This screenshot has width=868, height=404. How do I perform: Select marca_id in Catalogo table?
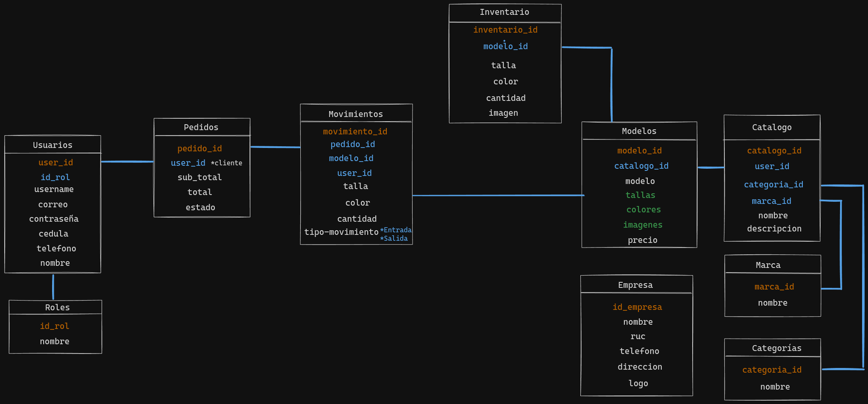[x=771, y=201]
